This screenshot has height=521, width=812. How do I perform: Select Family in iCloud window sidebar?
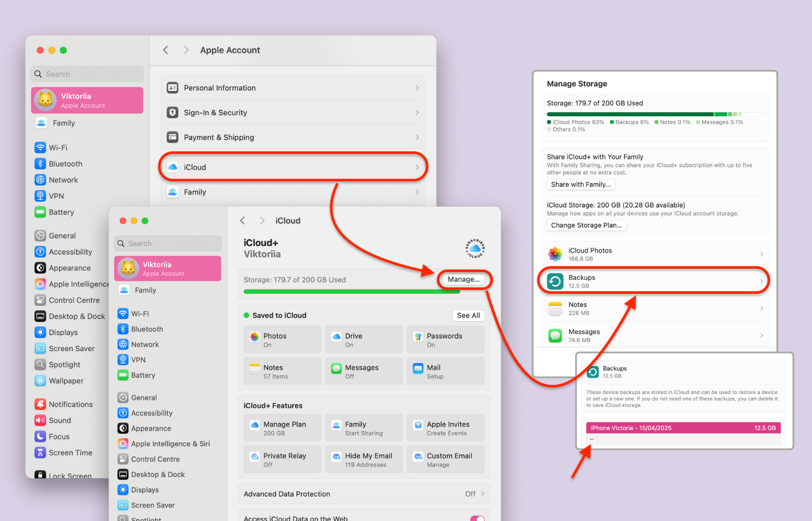pos(137,290)
